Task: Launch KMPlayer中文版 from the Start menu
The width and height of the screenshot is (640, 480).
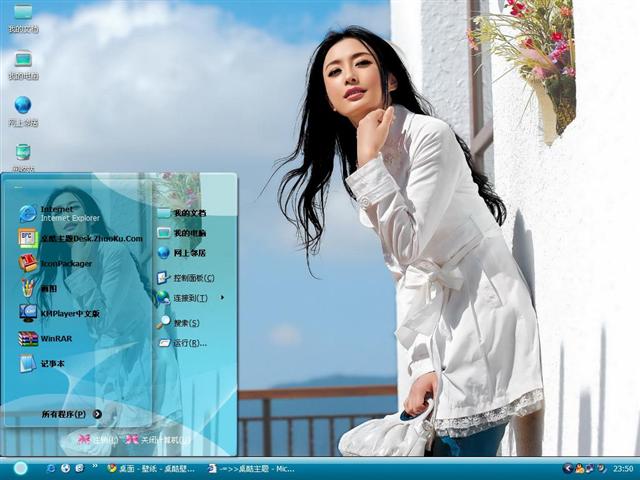Action: 59,313
